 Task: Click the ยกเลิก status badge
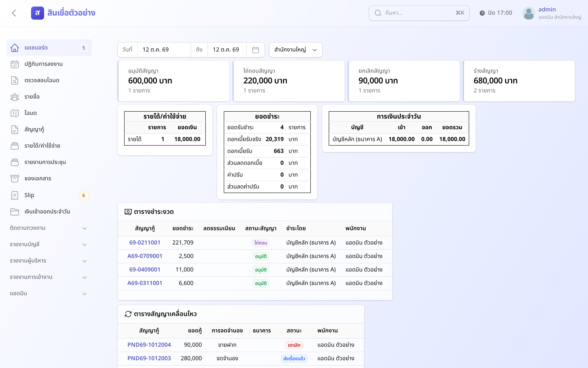pos(294,345)
